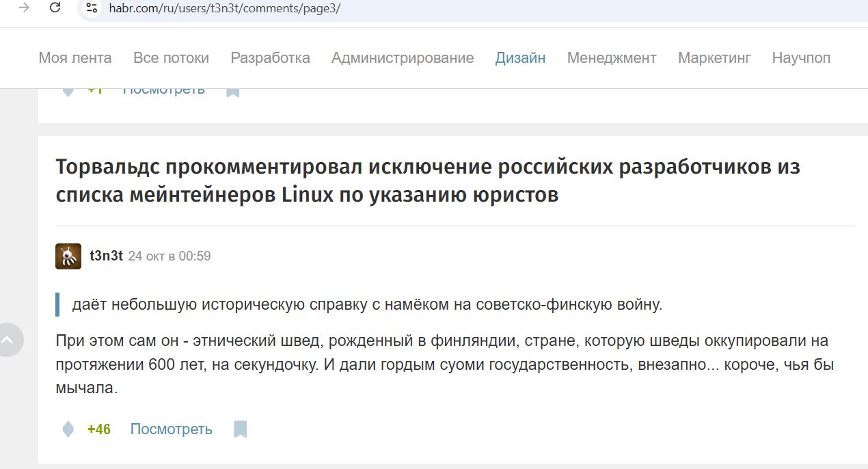Open the Моя лента section

(x=75, y=58)
